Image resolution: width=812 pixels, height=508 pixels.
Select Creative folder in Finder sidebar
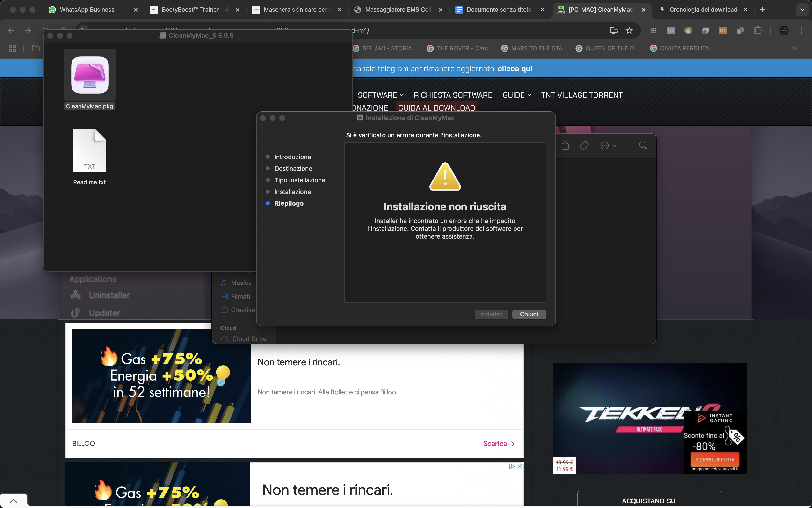click(x=238, y=310)
